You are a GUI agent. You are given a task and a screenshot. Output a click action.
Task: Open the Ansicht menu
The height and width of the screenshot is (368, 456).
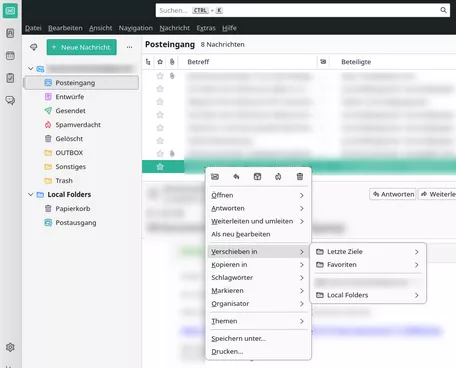pyautogui.click(x=100, y=28)
